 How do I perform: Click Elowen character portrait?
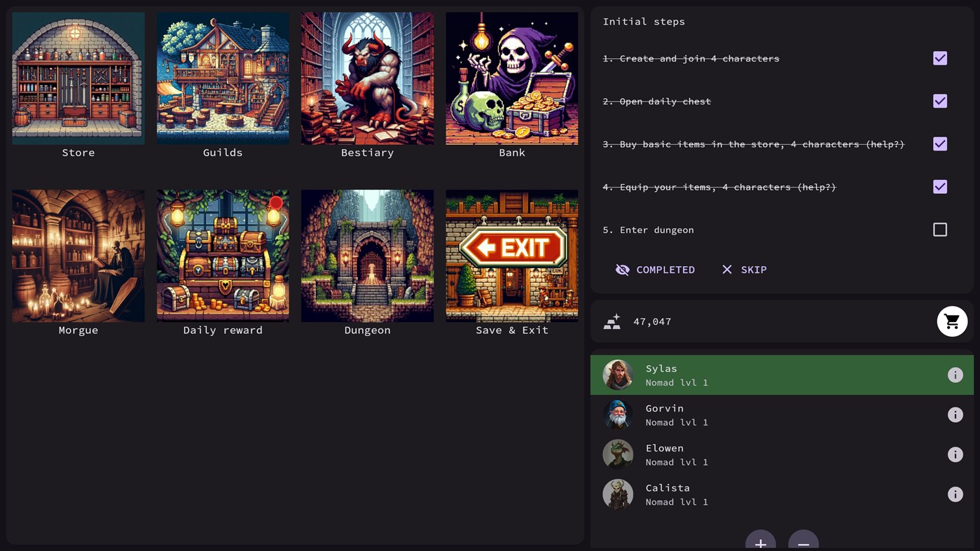(618, 454)
